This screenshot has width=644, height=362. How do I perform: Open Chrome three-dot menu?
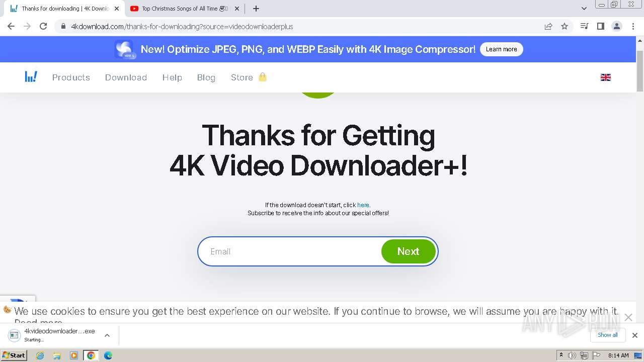click(x=633, y=26)
